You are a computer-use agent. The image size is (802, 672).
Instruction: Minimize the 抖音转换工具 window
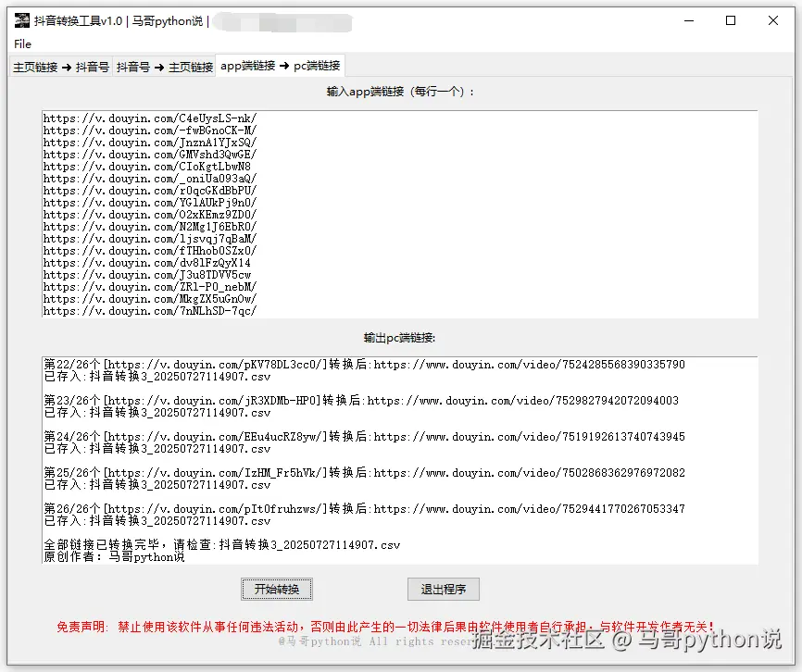(x=689, y=20)
